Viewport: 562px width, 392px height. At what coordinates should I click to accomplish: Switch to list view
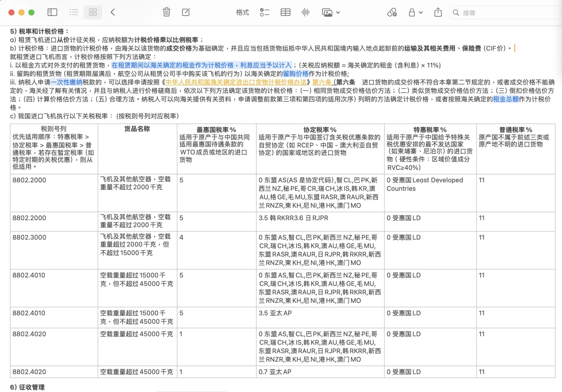(x=74, y=12)
